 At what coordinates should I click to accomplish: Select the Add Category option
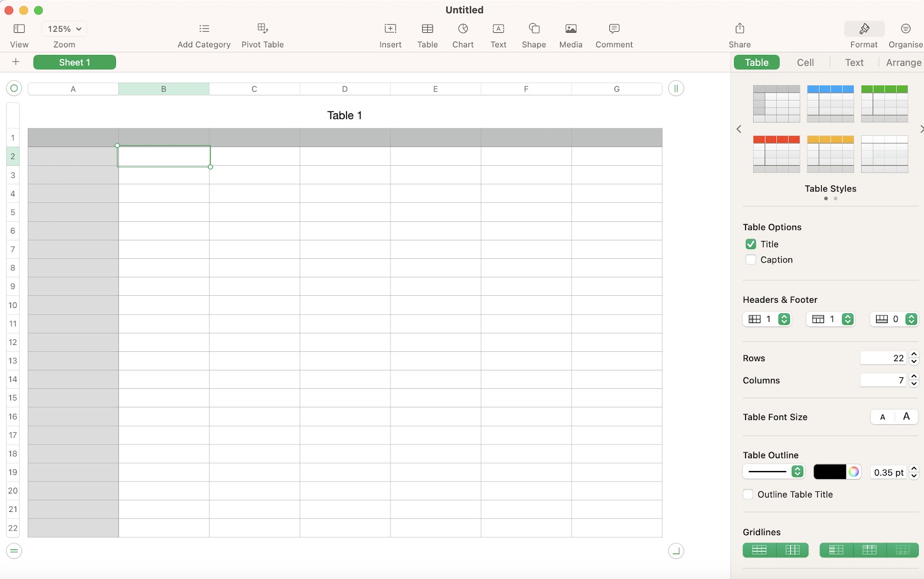[203, 34]
